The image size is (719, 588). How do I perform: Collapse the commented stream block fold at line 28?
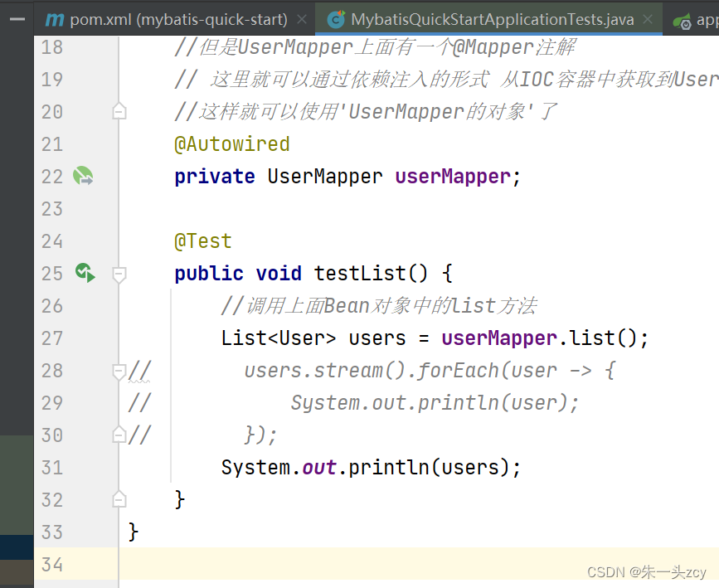point(119,370)
